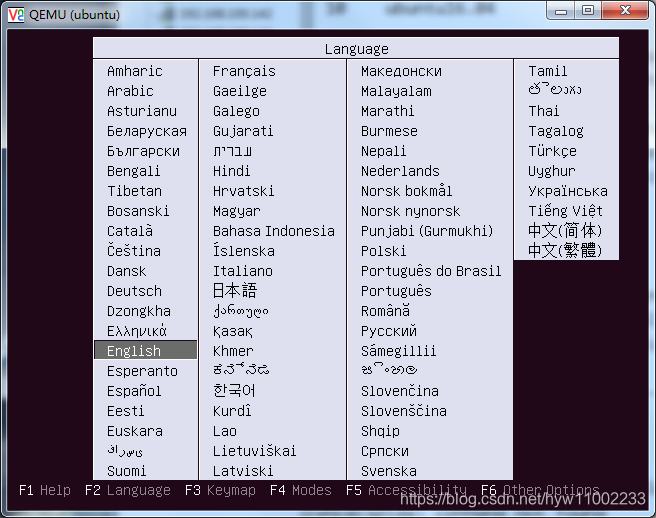Viewport: 656px width, 518px height.
Task: Pick Català from the list
Action: click(x=130, y=231)
